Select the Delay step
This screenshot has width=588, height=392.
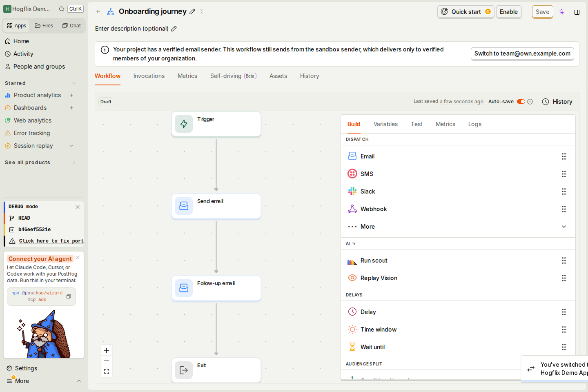pos(458,312)
